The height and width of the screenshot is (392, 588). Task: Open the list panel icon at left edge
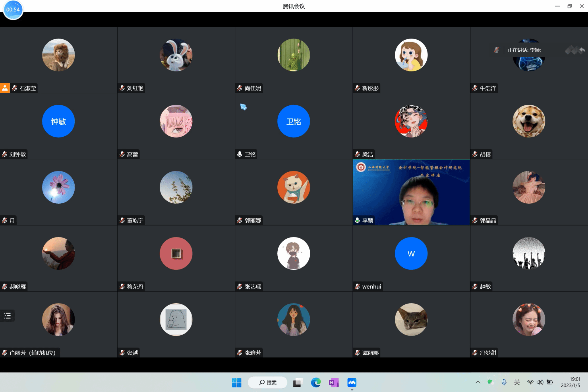7,316
